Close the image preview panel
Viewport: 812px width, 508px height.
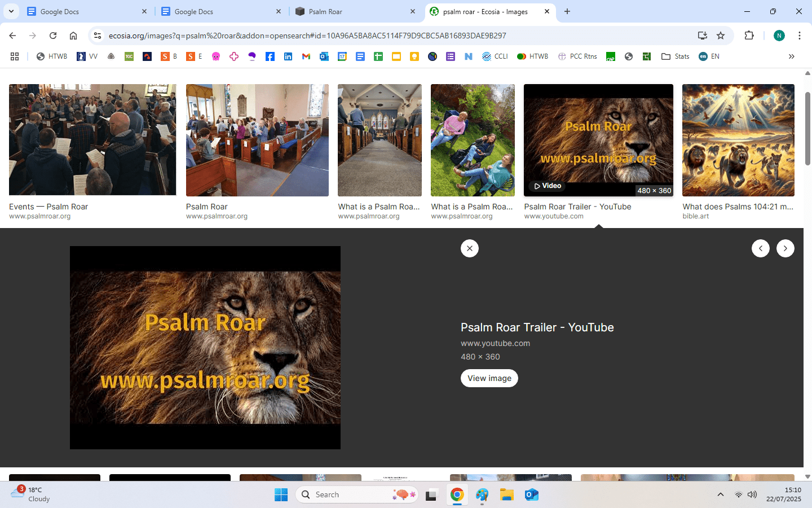(469, 248)
